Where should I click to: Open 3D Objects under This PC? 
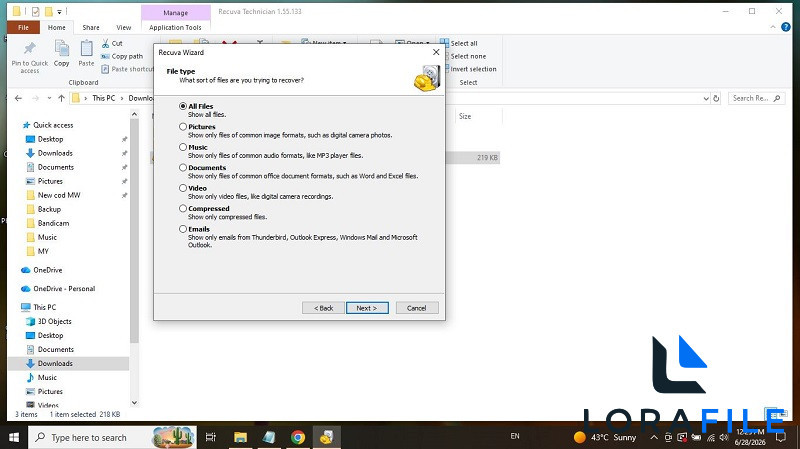54,321
